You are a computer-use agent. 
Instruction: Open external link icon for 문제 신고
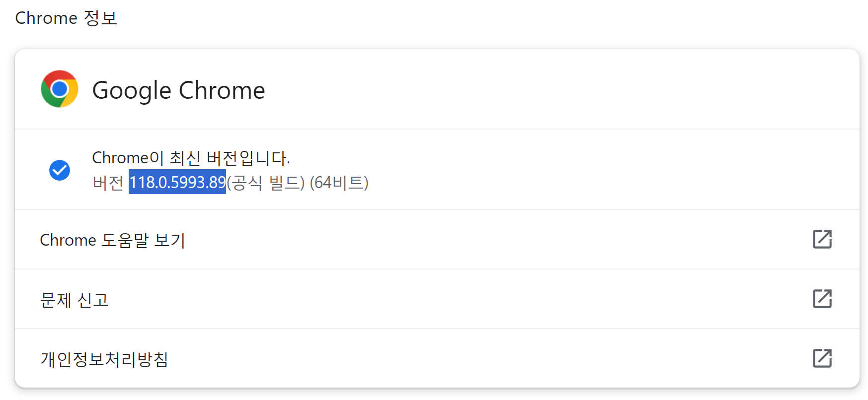tap(822, 299)
